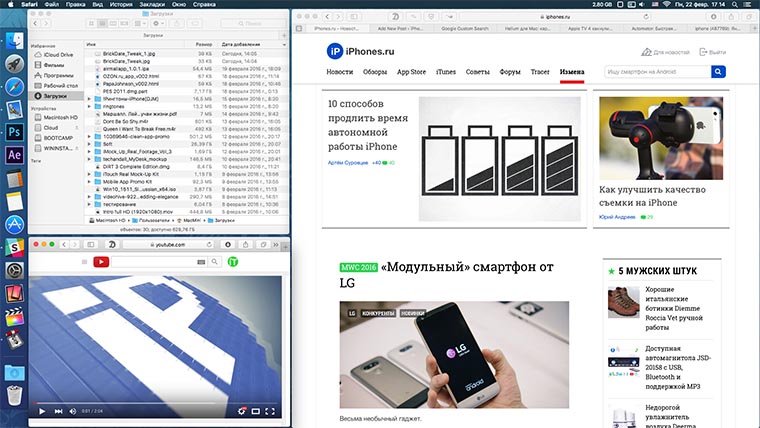Image resolution: width=760 pixels, height=428 pixels.
Task: Click the YouTube logo in small Safari window
Action: pyautogui.click(x=101, y=262)
